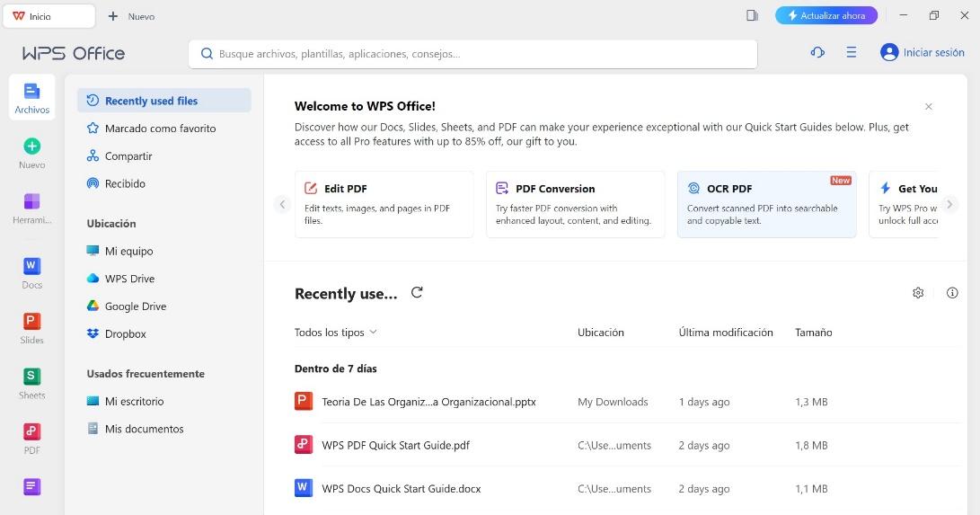This screenshot has width=980, height=515.
Task: Click the Ubicación column header
Action: click(601, 332)
